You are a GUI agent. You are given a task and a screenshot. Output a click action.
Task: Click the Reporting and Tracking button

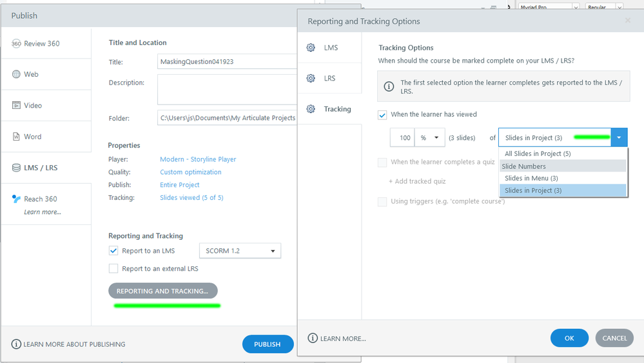pyautogui.click(x=162, y=291)
